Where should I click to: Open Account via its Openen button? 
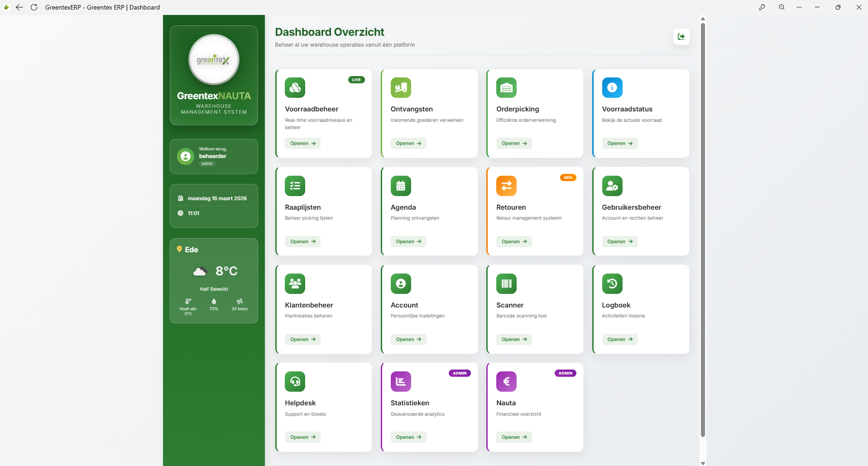408,339
